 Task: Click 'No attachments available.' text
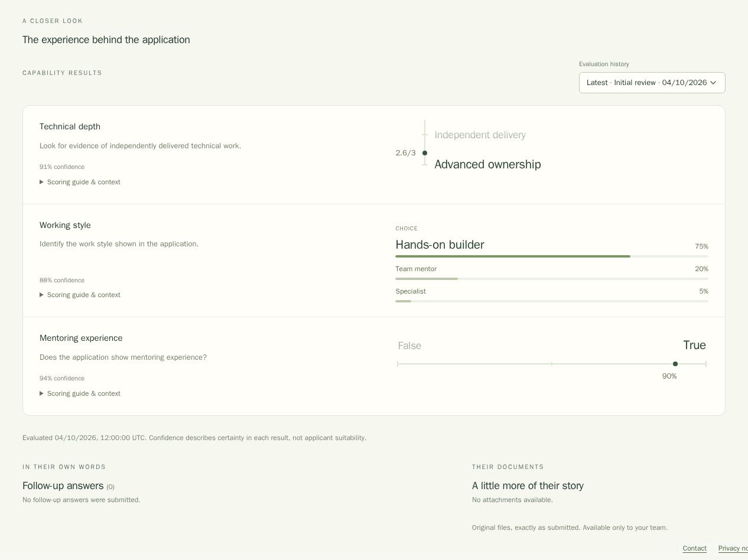point(512,500)
